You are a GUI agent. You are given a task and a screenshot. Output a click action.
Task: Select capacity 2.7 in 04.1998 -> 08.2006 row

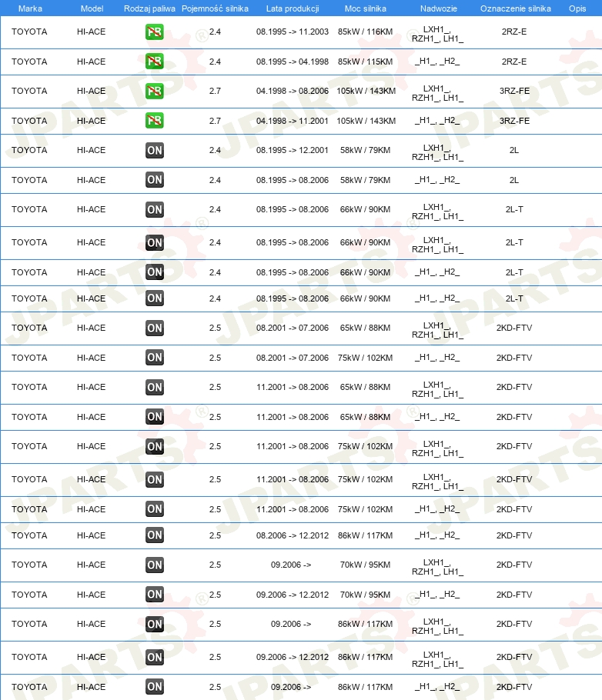pos(215,91)
